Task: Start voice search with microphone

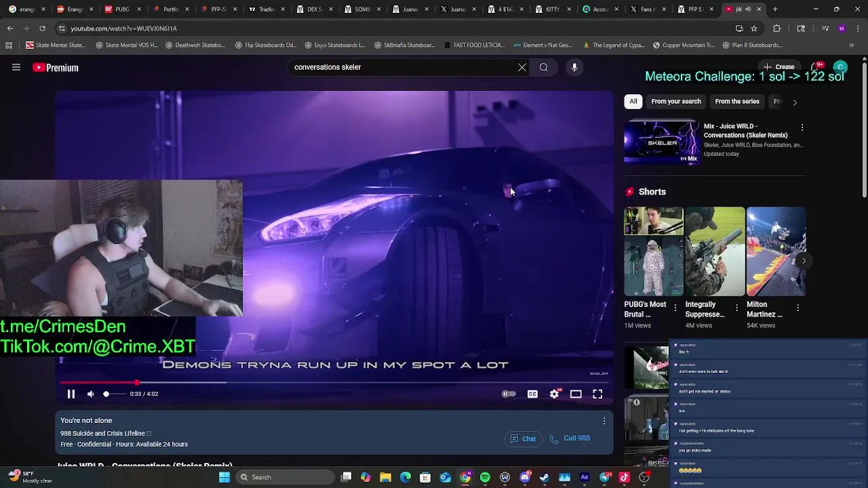Action: coord(574,67)
